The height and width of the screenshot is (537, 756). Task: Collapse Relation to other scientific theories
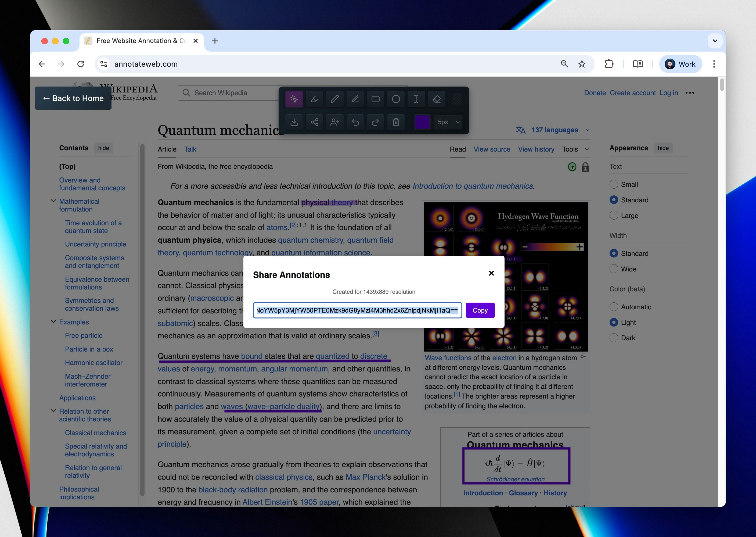coord(53,411)
